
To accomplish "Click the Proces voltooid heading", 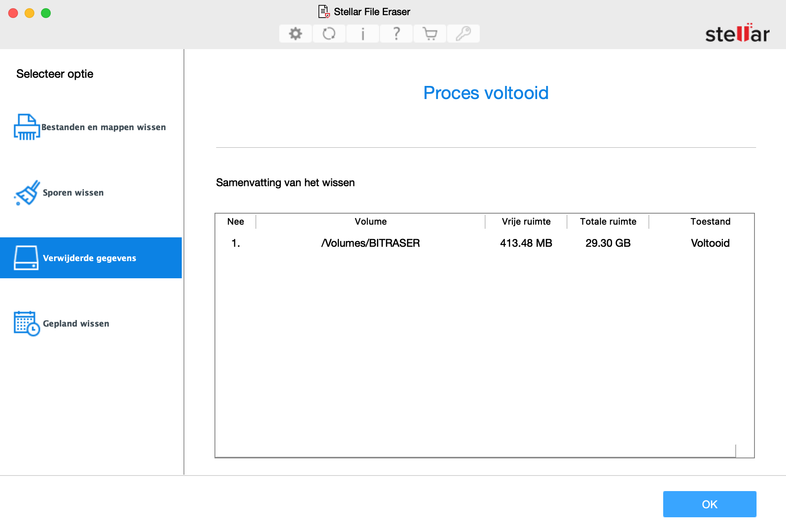I will point(486,93).
